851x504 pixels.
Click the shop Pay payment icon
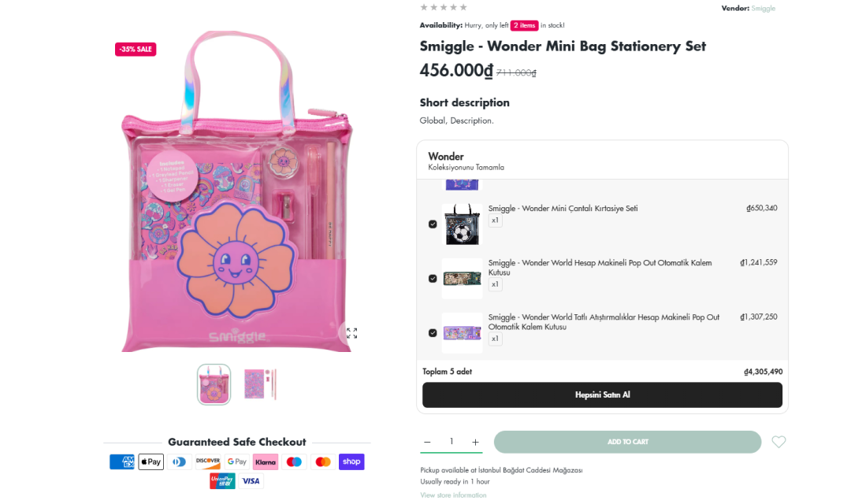click(x=351, y=461)
